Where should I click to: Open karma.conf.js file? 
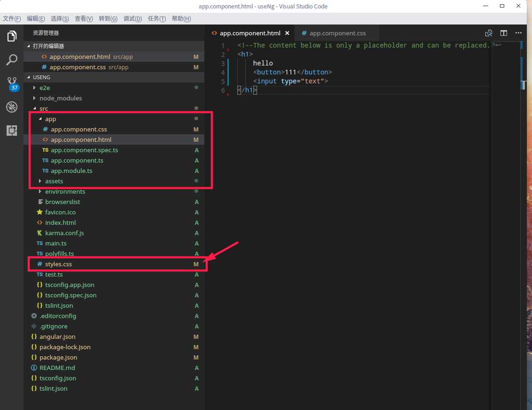point(113,233)
